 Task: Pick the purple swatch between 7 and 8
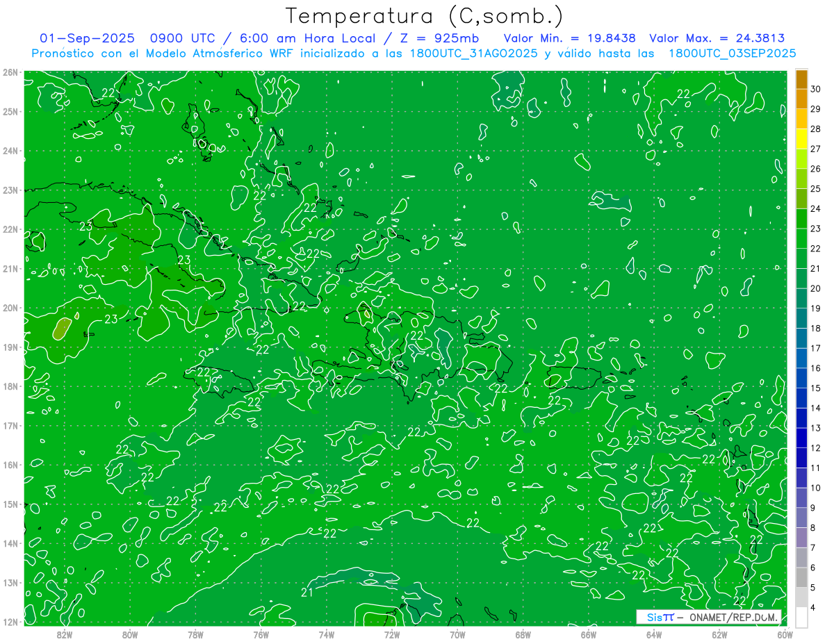pyautogui.click(x=802, y=538)
